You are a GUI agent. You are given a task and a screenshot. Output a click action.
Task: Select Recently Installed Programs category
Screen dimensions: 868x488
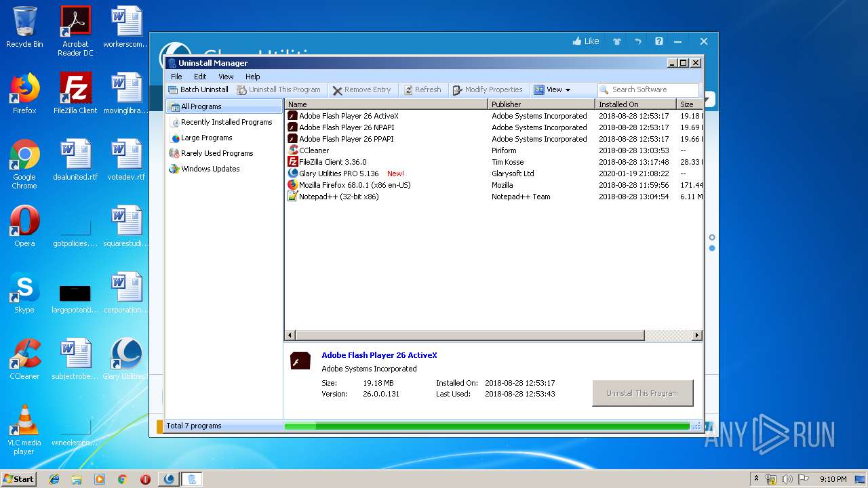[224, 122]
